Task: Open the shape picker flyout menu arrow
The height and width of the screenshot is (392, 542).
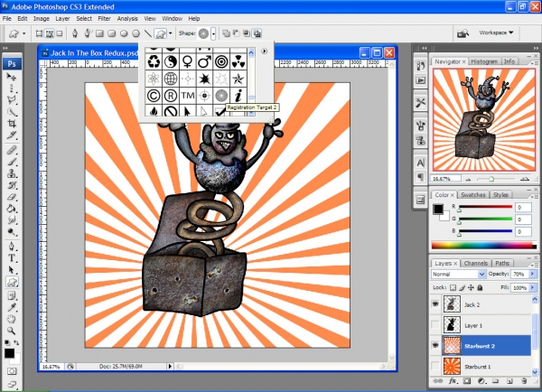Action: point(264,51)
